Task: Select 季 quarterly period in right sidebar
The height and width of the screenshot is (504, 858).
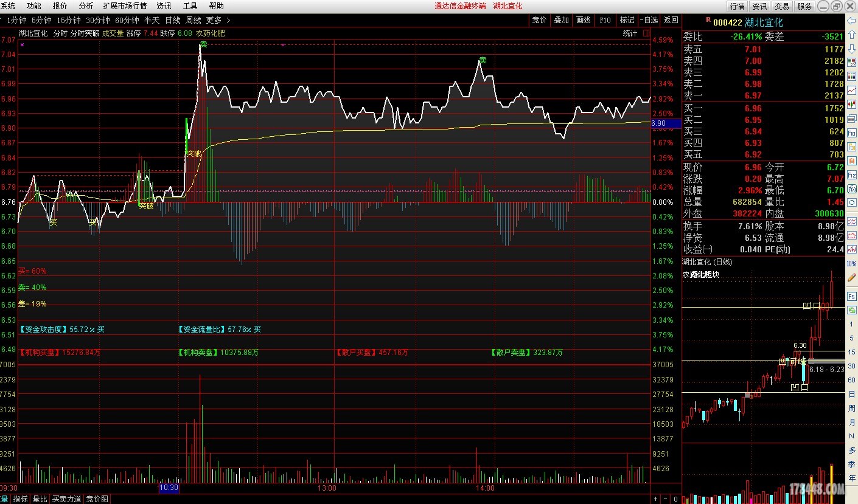Action: coord(851,464)
